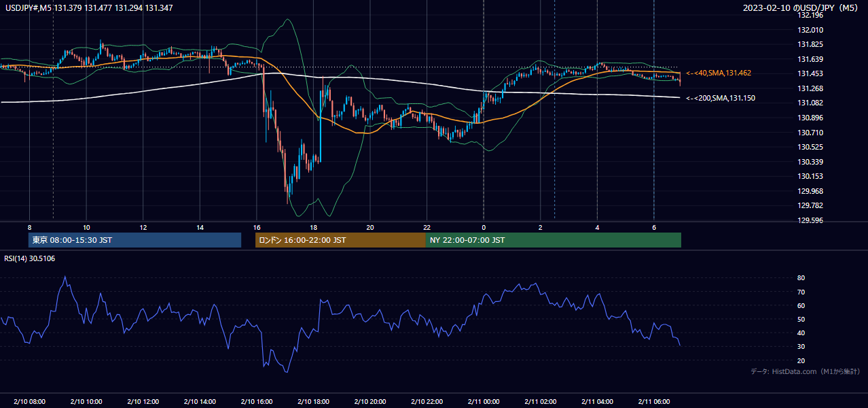Click hour label 10 below the price chart

(86, 227)
